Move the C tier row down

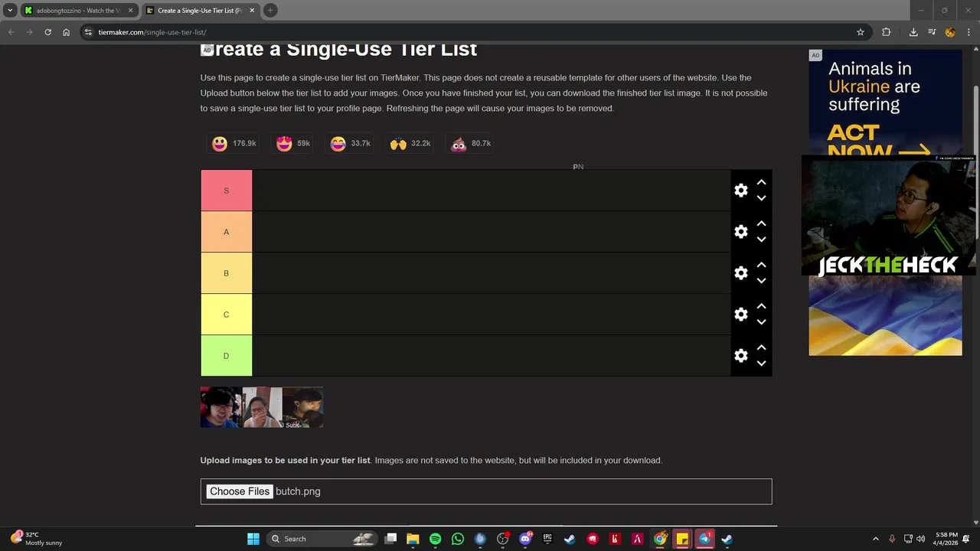[761, 322]
